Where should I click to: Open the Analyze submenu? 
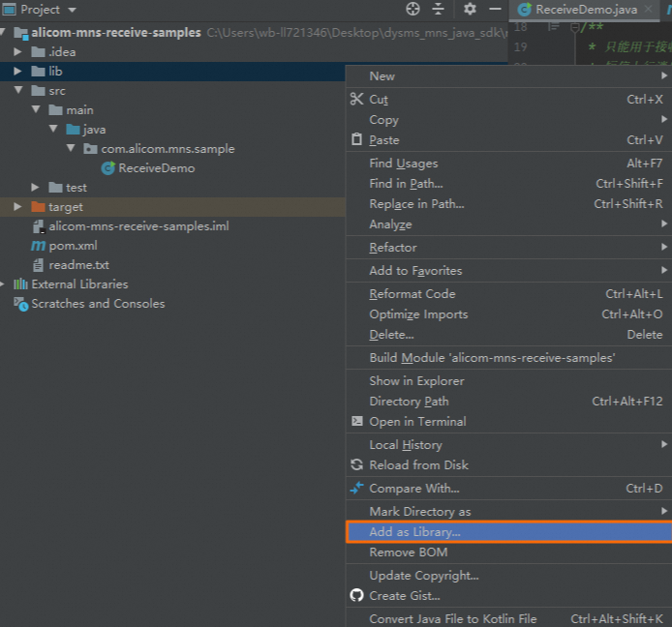tap(508, 224)
